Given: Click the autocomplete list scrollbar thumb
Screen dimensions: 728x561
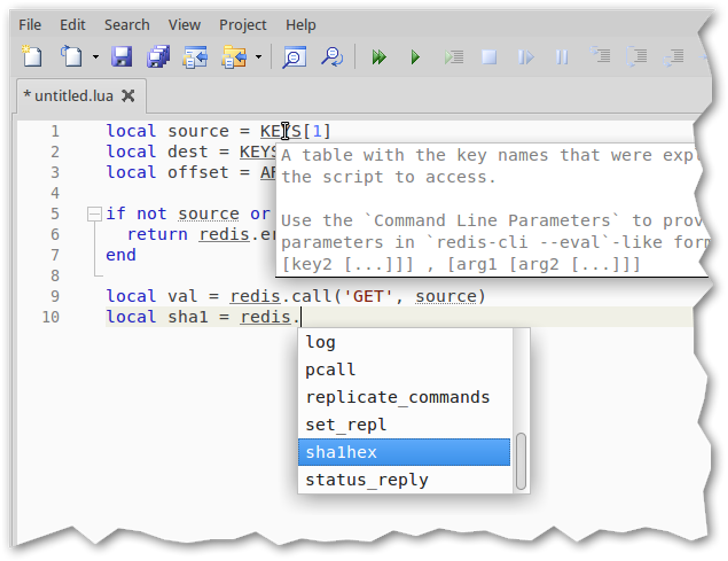Looking at the screenshot, I should [x=521, y=461].
